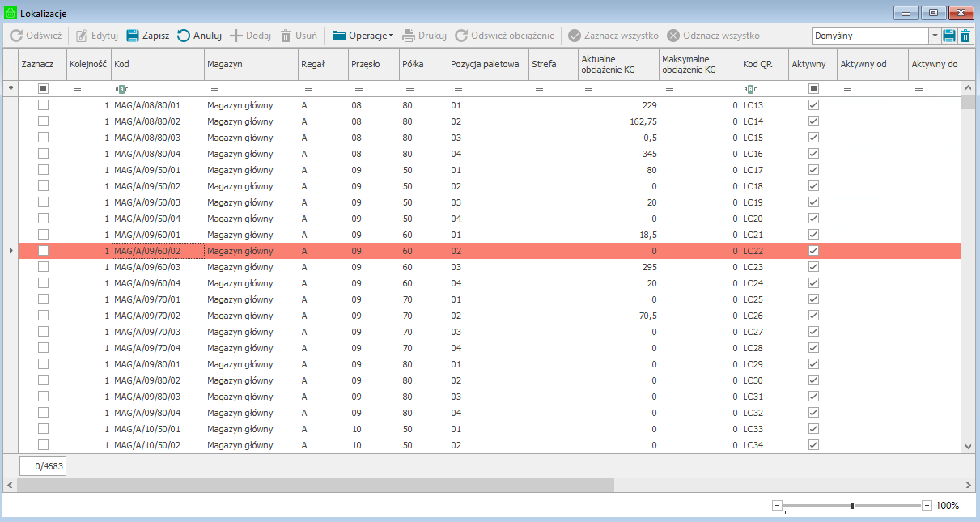Click Odśwież obciążenie button
Image resolution: width=980 pixels, height=522 pixels.
coord(504,36)
